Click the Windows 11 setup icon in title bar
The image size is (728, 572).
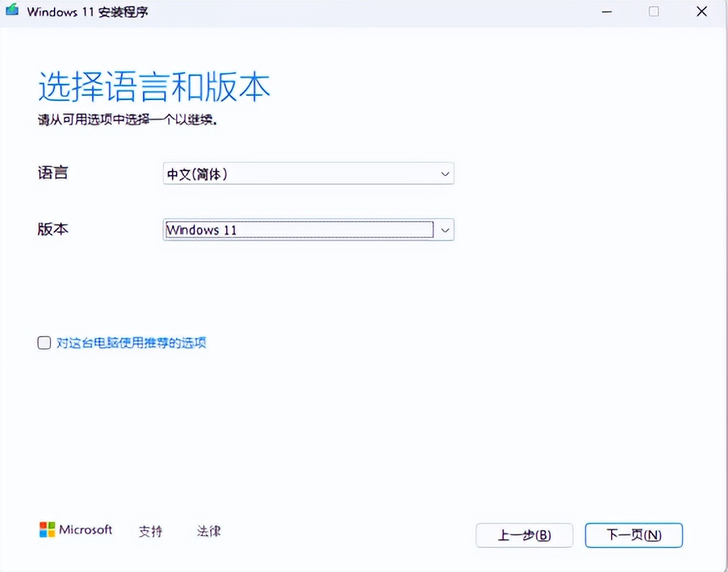[x=11, y=11]
